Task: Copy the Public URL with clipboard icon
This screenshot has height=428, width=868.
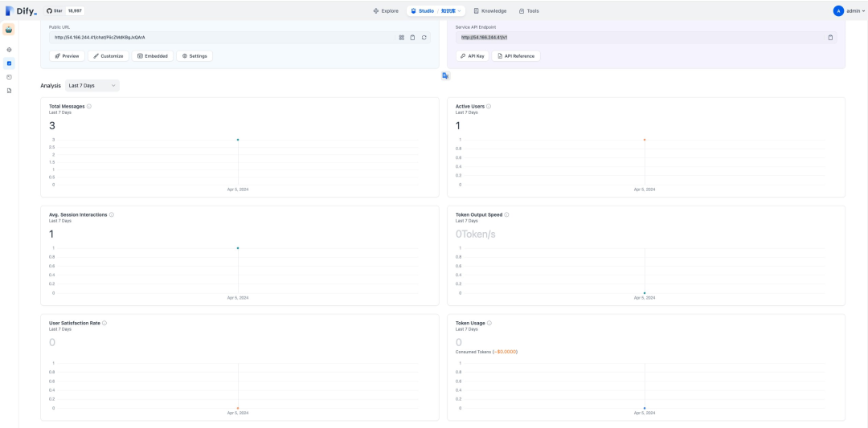Action: [x=412, y=38]
